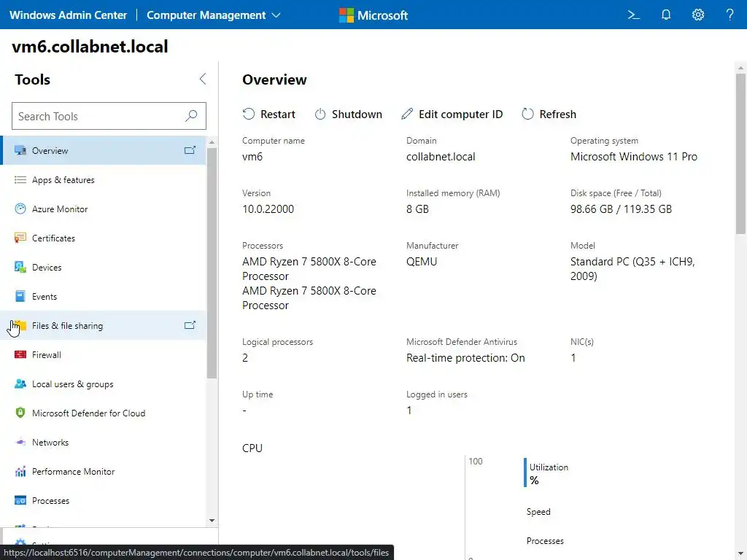This screenshot has width=747, height=560.
Task: Edit computer ID
Action: click(452, 114)
